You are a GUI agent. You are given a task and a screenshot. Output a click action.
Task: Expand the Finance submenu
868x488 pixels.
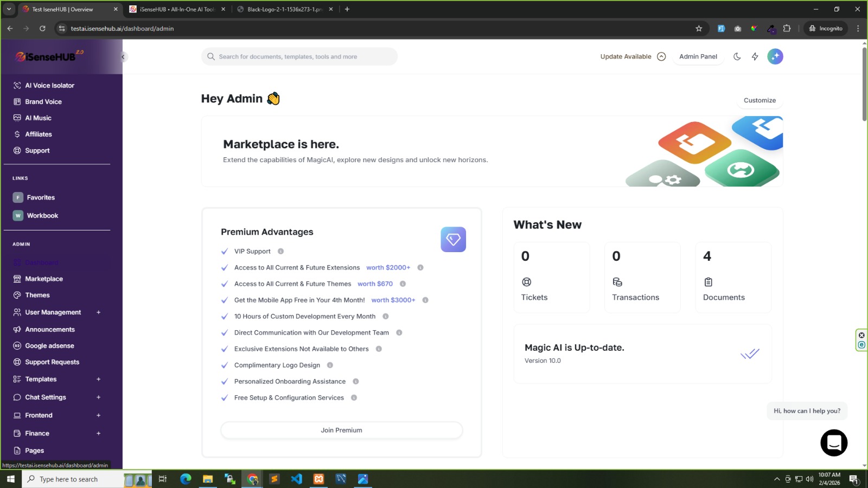[x=99, y=434]
